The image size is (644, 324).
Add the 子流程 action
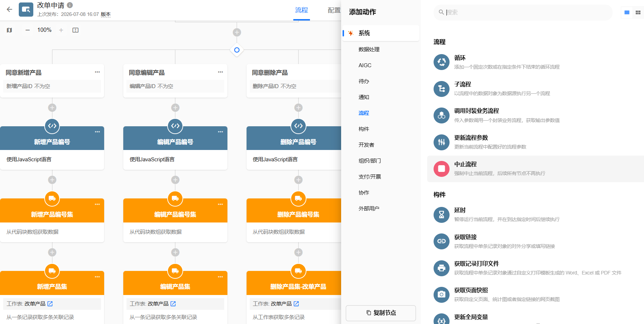535,89
